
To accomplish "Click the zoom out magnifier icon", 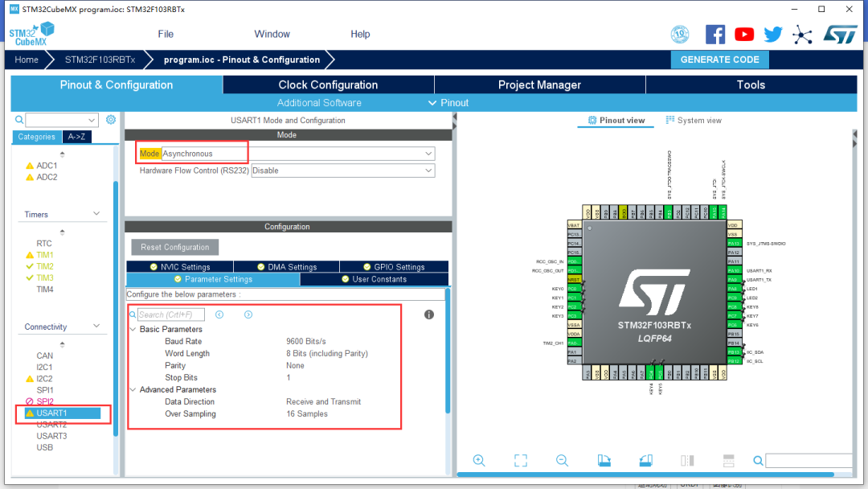I will click(562, 461).
